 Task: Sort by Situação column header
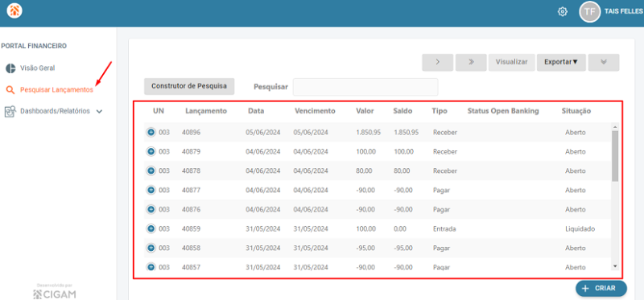coord(576,111)
